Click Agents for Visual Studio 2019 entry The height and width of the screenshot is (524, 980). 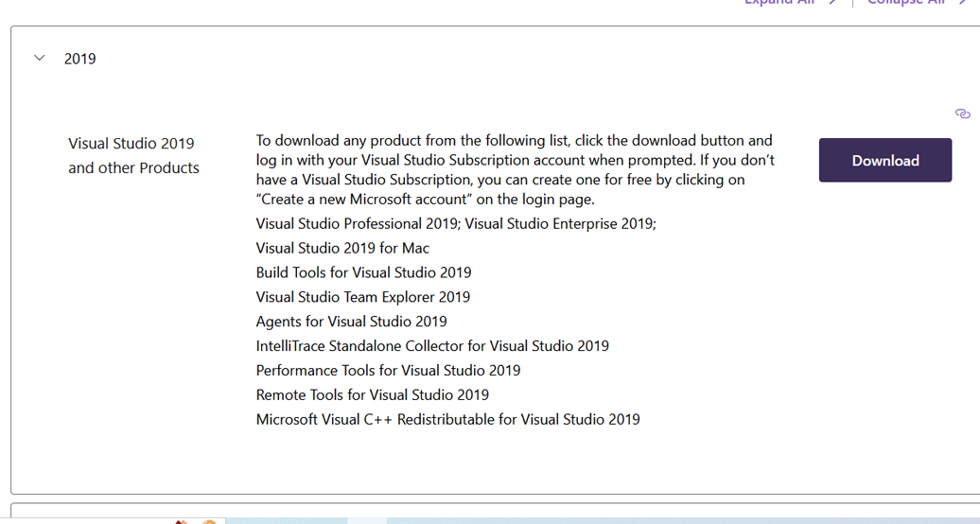(351, 322)
